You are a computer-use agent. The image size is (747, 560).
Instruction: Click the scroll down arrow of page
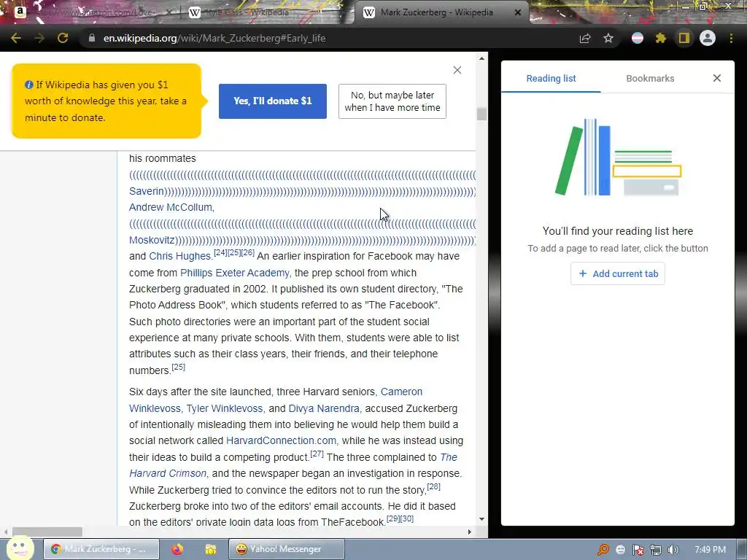click(481, 519)
